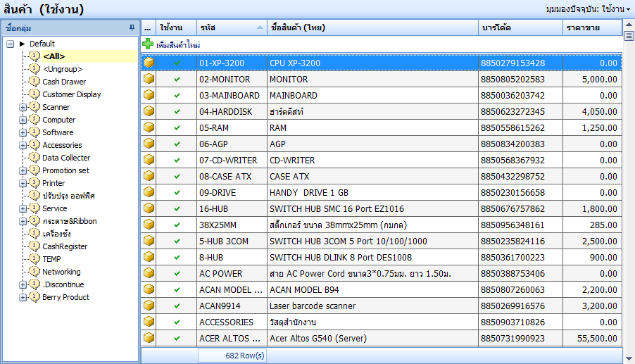Sort by the barcode column header
This screenshot has height=364, width=635.
521,27
